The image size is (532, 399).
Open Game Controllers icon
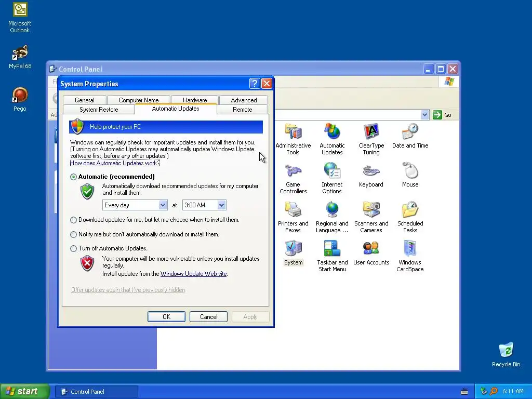[293, 178]
